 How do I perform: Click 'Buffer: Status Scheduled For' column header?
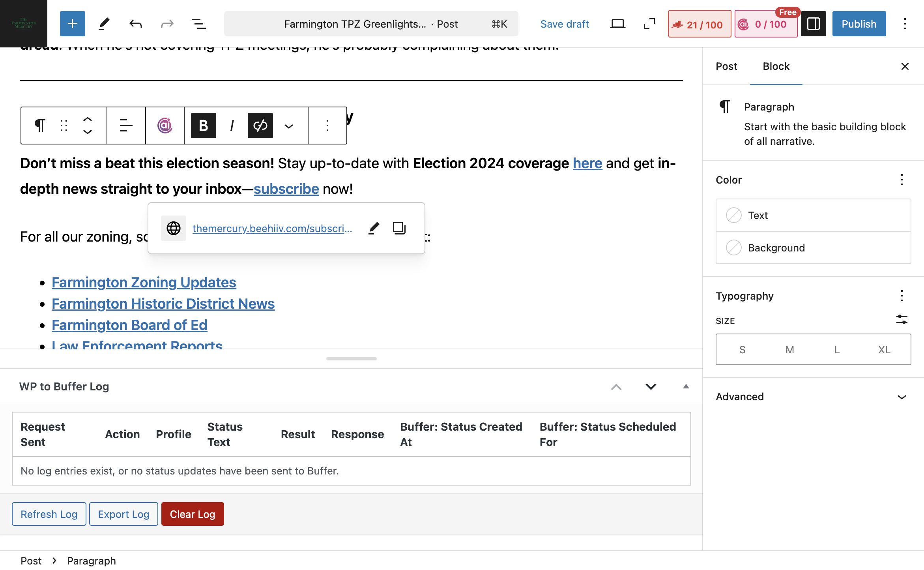pos(608,435)
